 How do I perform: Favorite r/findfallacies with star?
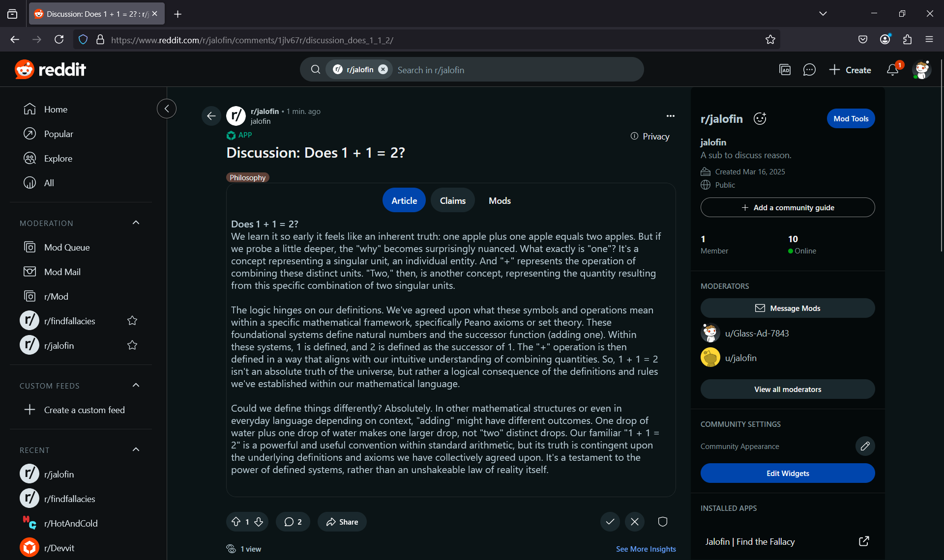pyautogui.click(x=132, y=321)
